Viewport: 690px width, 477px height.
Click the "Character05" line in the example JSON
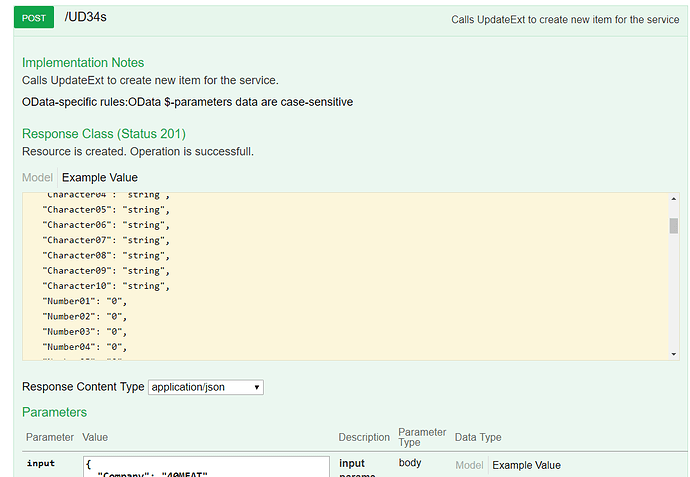[106, 210]
